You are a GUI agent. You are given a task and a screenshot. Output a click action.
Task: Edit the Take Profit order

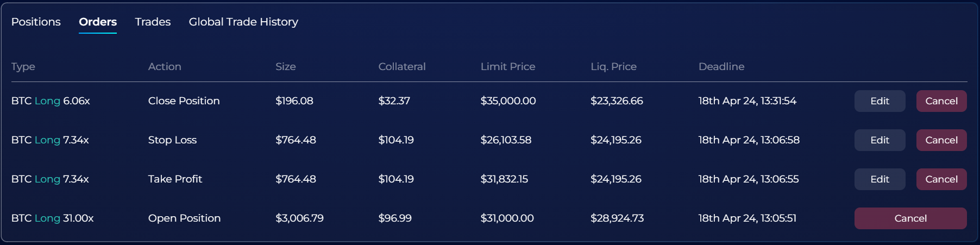click(x=880, y=179)
